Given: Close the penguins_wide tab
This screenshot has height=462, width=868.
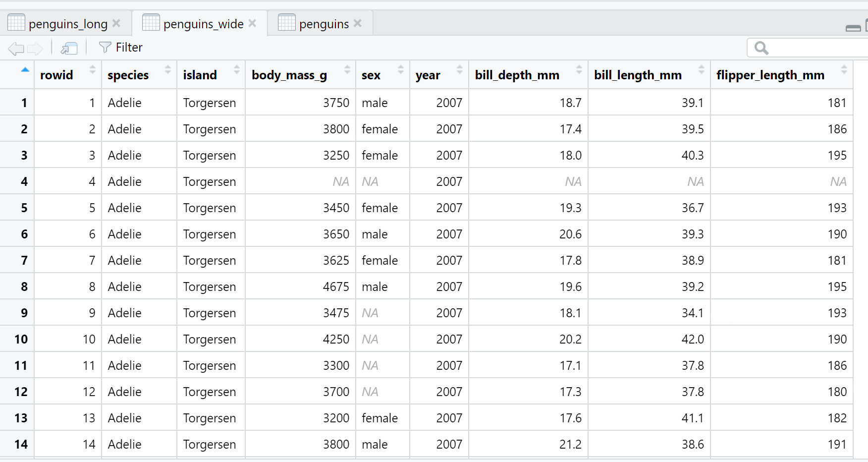Looking at the screenshot, I should pyautogui.click(x=252, y=23).
